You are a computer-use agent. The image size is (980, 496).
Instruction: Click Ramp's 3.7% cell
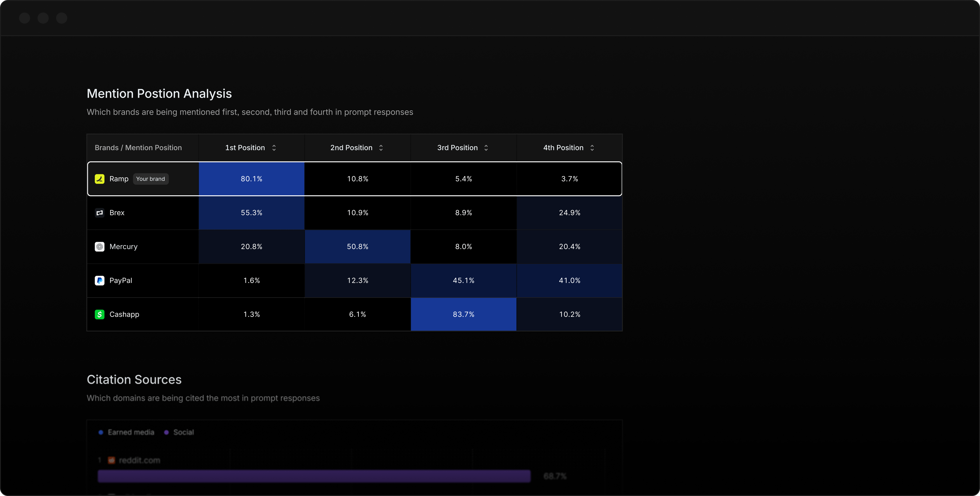point(570,179)
